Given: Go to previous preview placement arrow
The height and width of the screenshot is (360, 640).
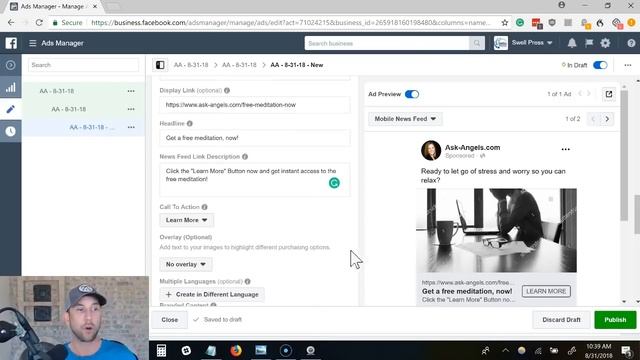Looking at the screenshot, I should point(593,119).
